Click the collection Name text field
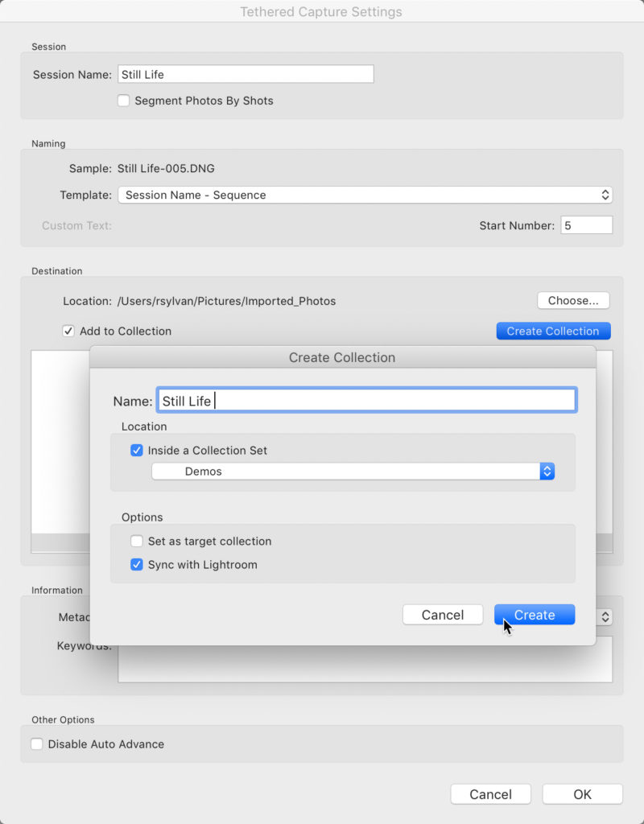Viewport: 644px width, 824px height. tap(366, 401)
